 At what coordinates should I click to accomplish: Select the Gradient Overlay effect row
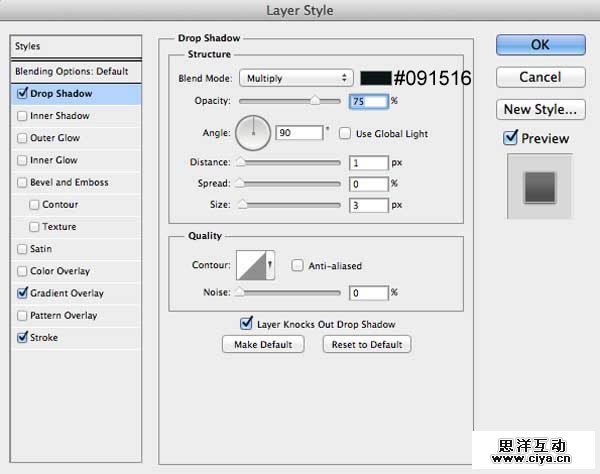click(68, 293)
